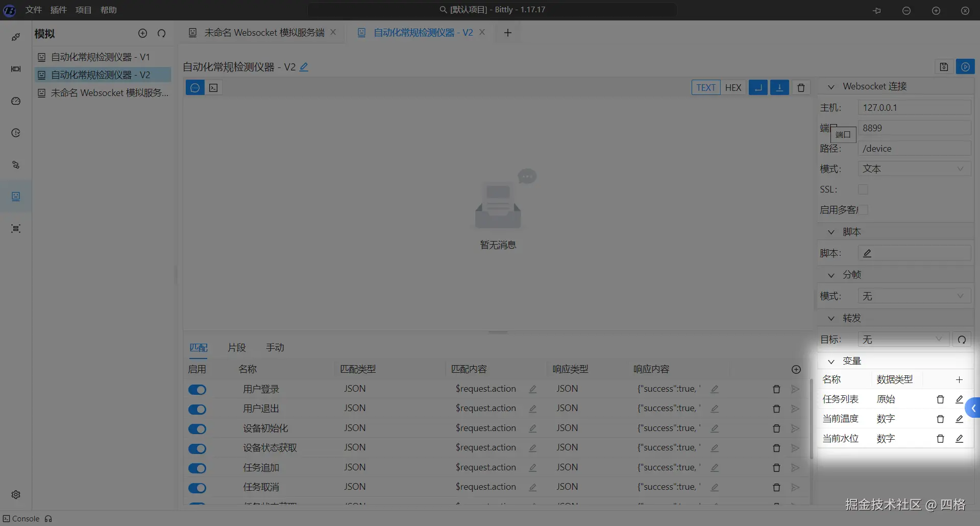Delete the 当前水位 variable
The height and width of the screenshot is (526, 980).
940,439
